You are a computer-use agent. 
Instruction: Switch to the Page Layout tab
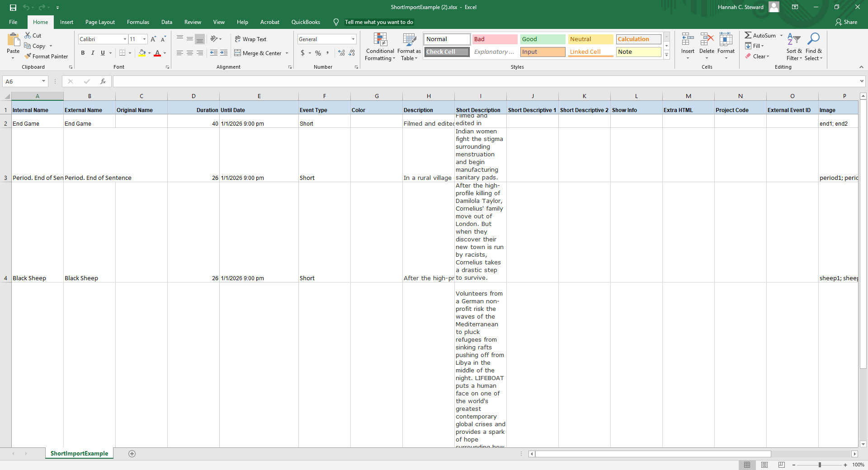pyautogui.click(x=100, y=22)
